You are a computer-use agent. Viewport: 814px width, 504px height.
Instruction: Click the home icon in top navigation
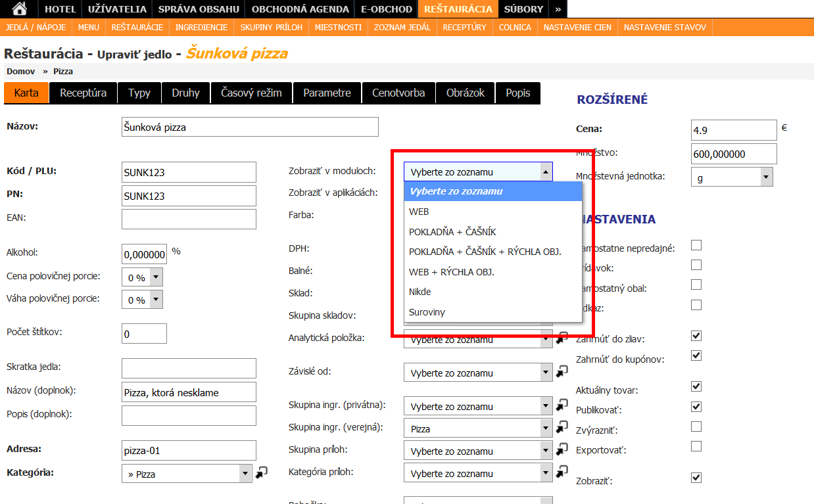[x=20, y=9]
